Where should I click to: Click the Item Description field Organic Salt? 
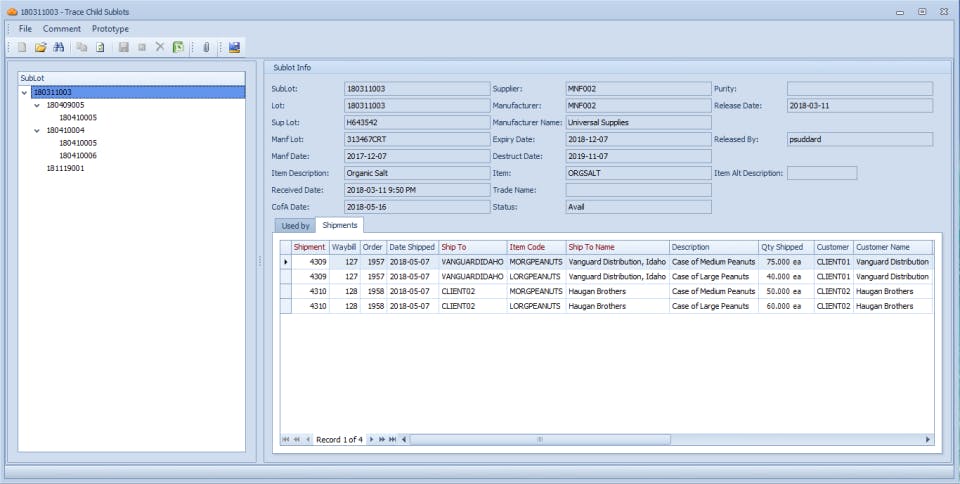(x=417, y=173)
